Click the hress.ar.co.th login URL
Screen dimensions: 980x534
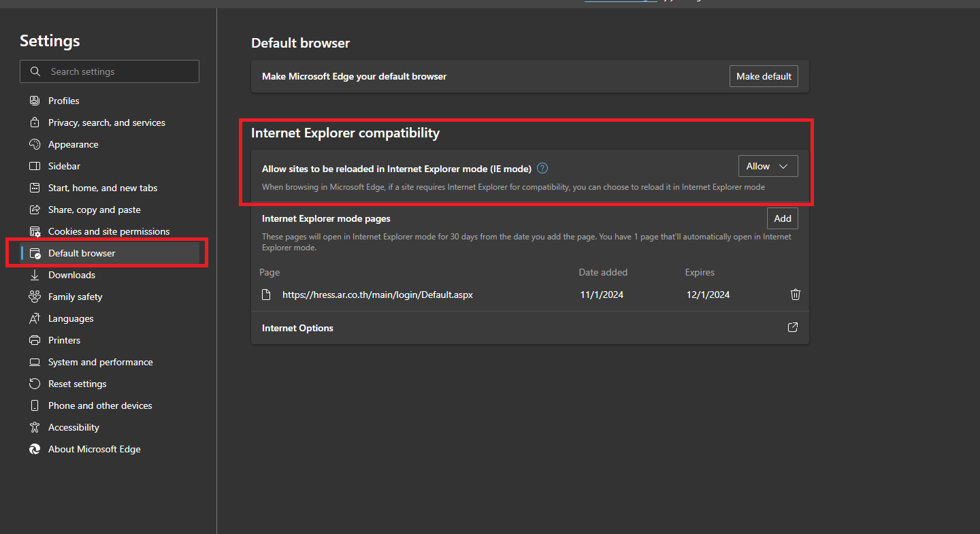coord(378,295)
